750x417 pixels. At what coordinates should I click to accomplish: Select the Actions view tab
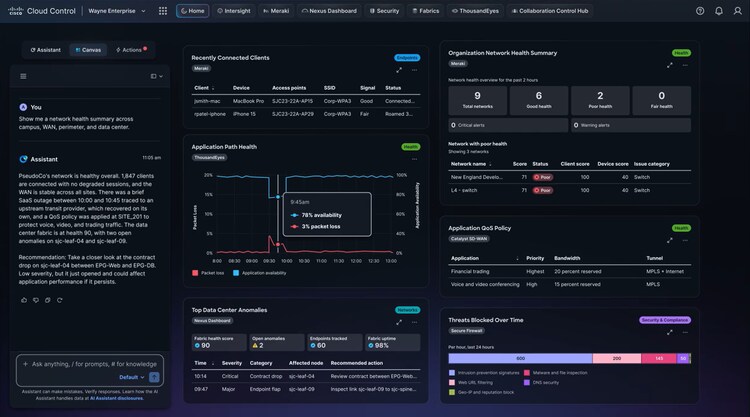point(130,50)
